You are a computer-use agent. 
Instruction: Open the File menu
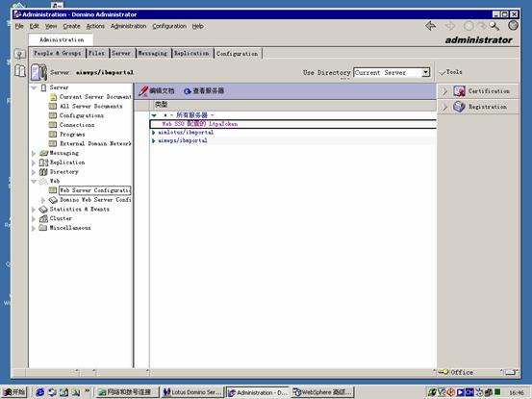click(x=19, y=26)
